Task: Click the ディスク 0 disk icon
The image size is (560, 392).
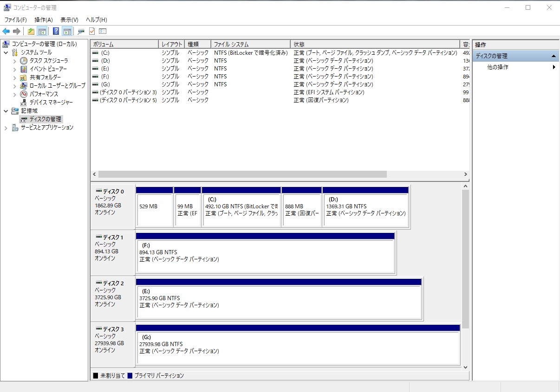Action: pyautogui.click(x=98, y=191)
